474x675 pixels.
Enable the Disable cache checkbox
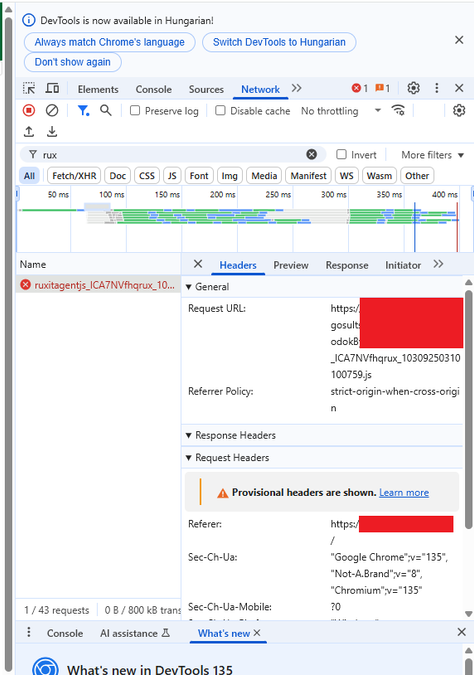[x=220, y=111]
